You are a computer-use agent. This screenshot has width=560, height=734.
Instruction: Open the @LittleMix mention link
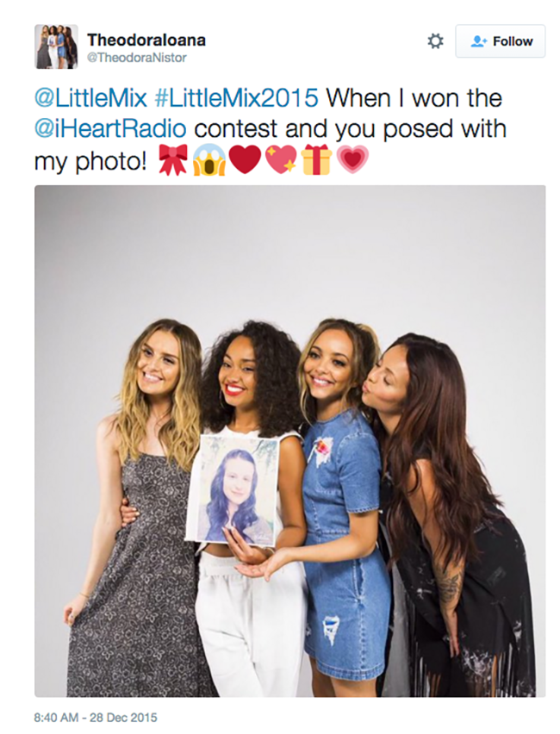click(x=90, y=98)
